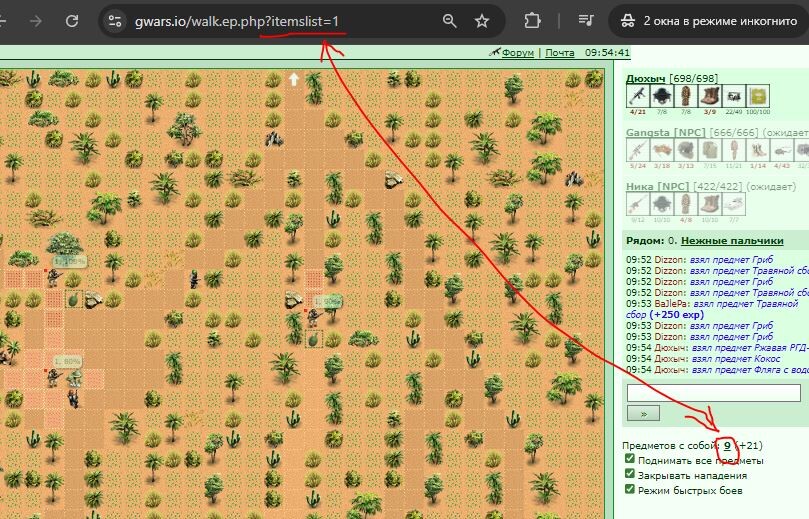This screenshot has height=519, width=809.
Task: Click Gangsta's helmet icon 3/13
Action: (686, 151)
